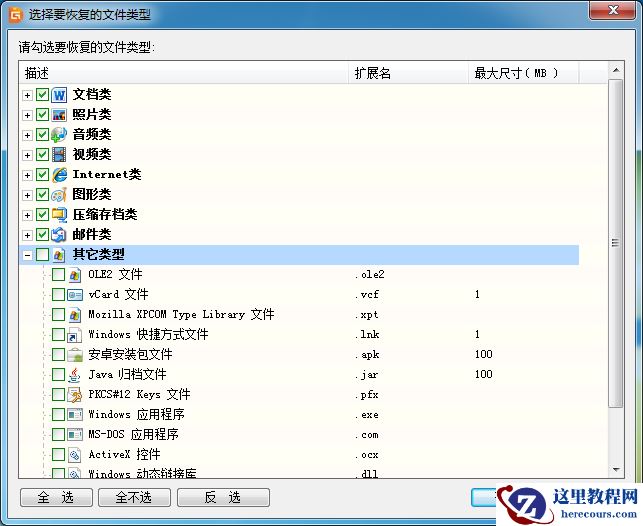Click the Java 归档文件 coffee cup icon
The width and height of the screenshot is (643, 526).
tap(75, 375)
